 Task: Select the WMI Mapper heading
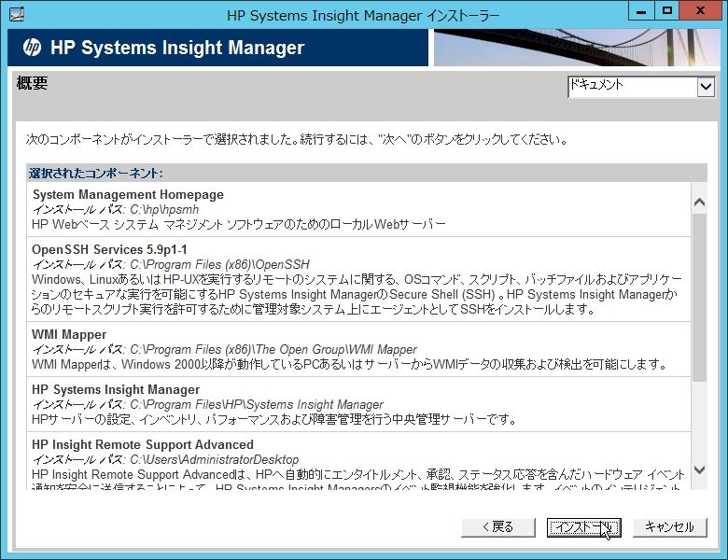(x=69, y=334)
